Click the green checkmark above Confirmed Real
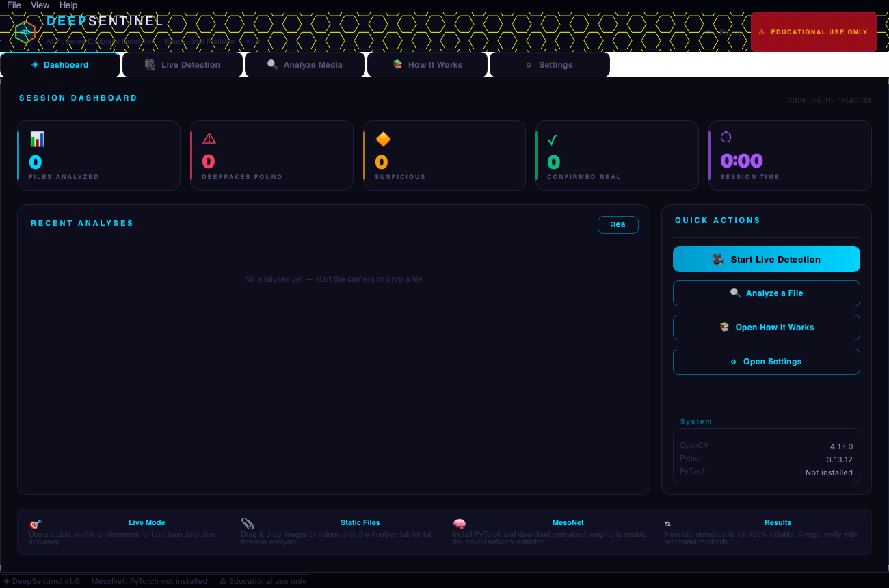Image resolution: width=889 pixels, height=588 pixels. 553,140
